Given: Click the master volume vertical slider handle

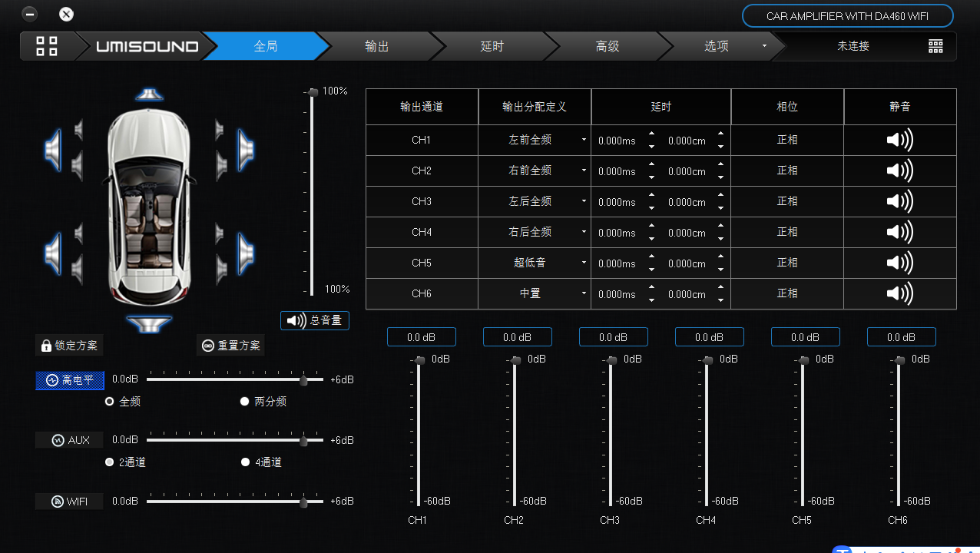Looking at the screenshot, I should point(312,92).
